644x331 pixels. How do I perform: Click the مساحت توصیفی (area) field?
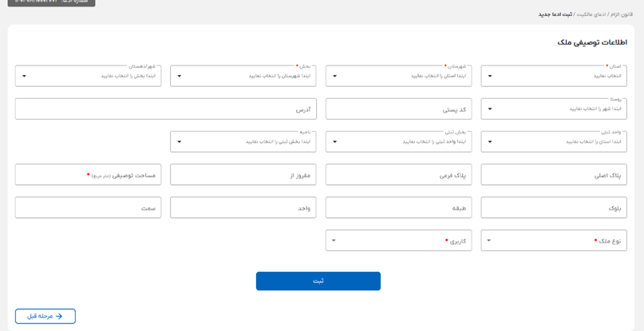pos(88,175)
